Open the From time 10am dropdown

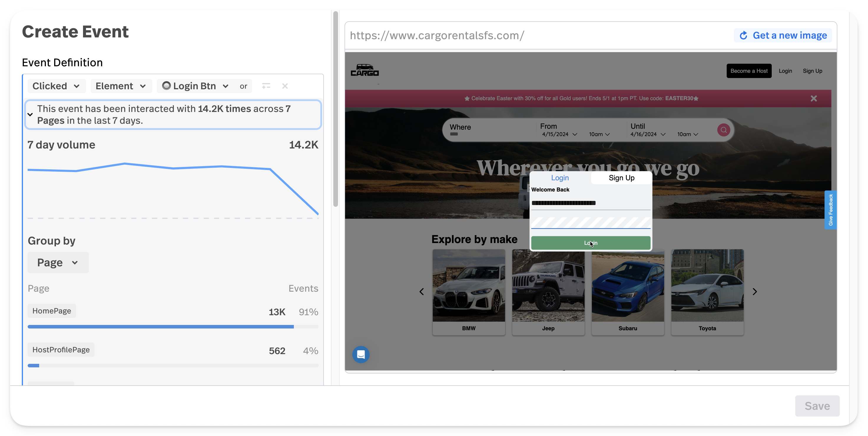tap(599, 134)
